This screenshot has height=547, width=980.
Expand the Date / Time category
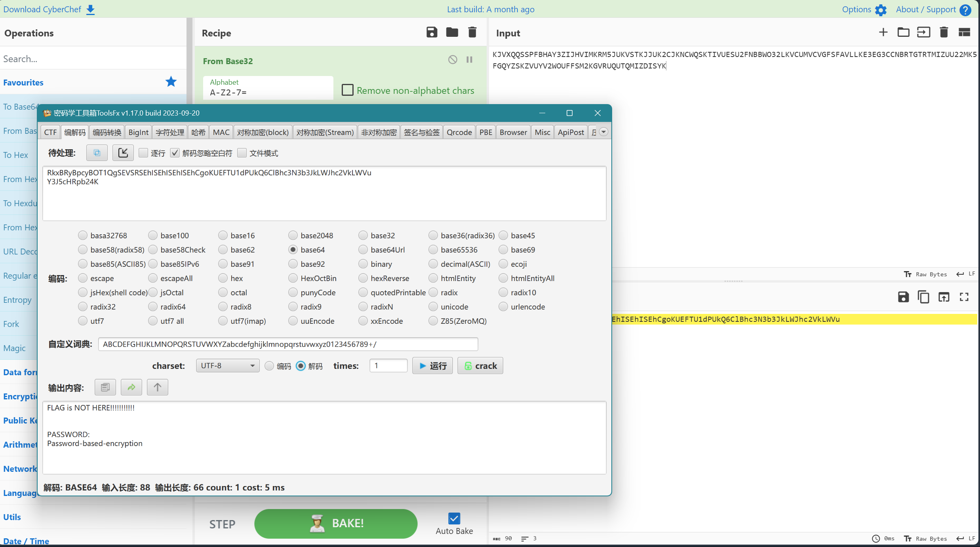click(26, 541)
